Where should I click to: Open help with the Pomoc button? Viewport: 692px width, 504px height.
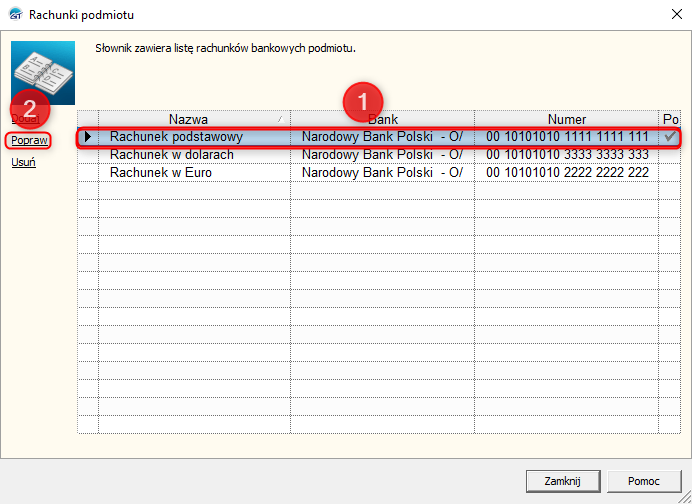point(643,480)
